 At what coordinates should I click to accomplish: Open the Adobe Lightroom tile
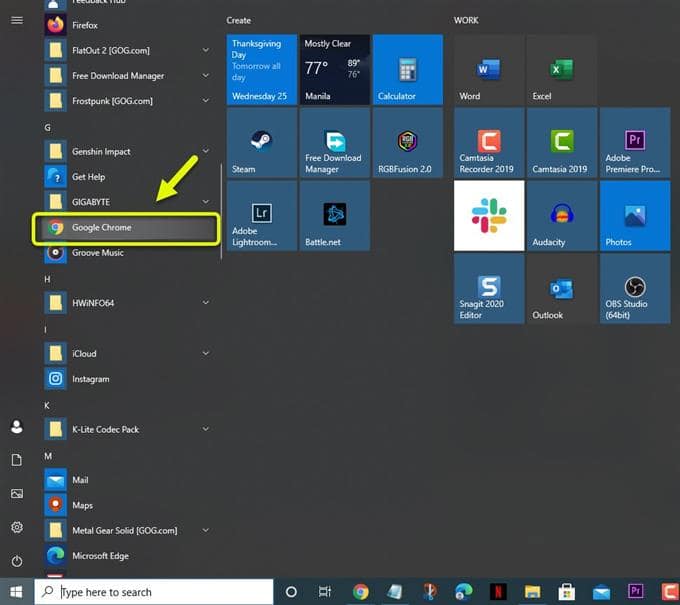click(262, 215)
